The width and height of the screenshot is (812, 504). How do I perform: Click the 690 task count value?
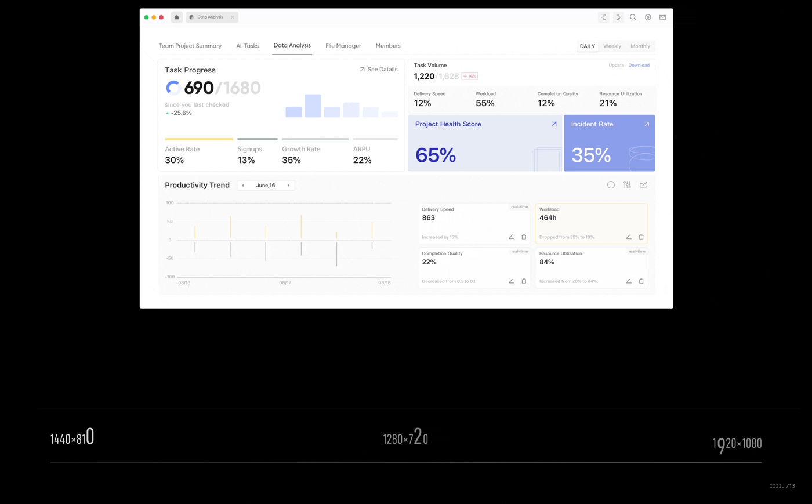point(198,88)
